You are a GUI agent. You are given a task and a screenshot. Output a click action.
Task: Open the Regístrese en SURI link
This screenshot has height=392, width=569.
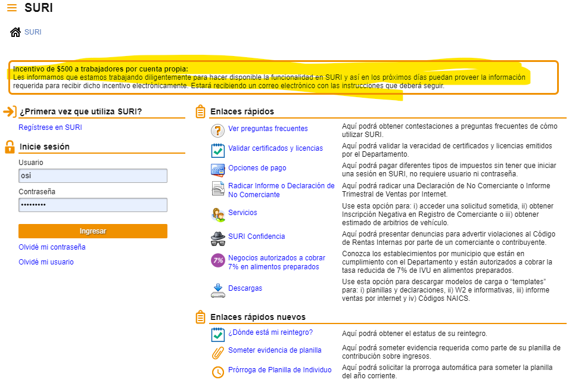click(x=50, y=127)
